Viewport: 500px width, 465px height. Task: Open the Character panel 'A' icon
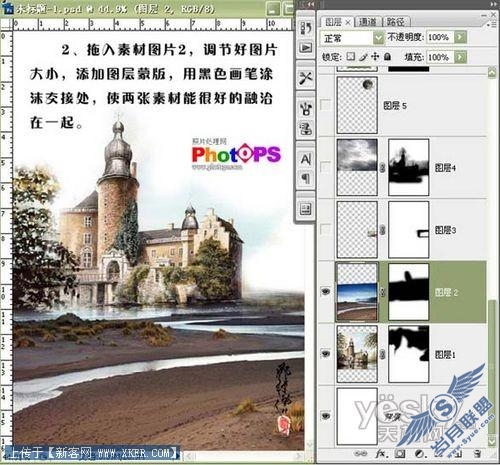tap(306, 159)
